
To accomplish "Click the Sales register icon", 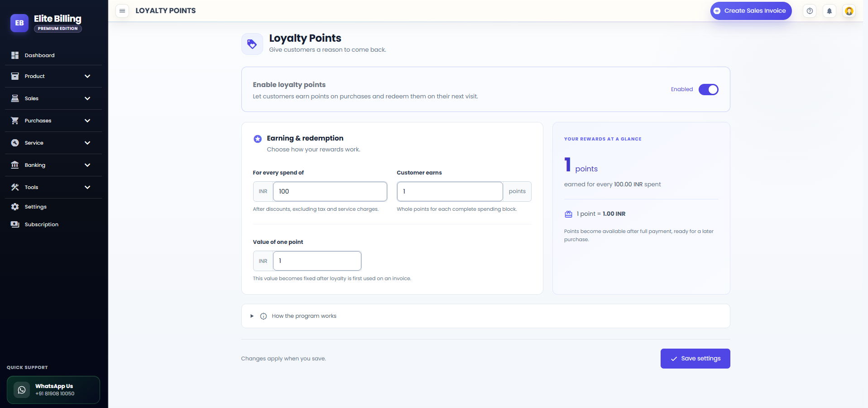I will click(15, 98).
